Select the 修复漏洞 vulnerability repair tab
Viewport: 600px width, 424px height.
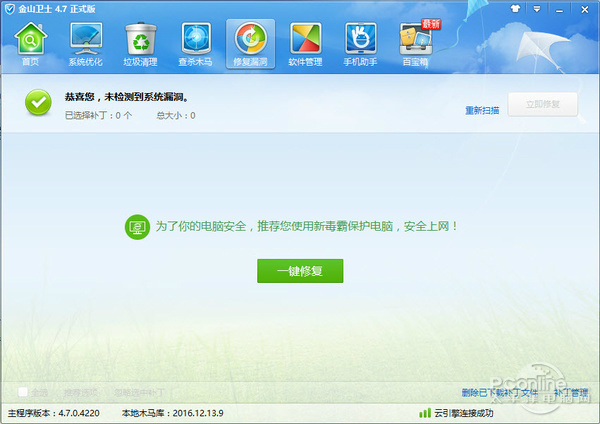pyautogui.click(x=250, y=44)
